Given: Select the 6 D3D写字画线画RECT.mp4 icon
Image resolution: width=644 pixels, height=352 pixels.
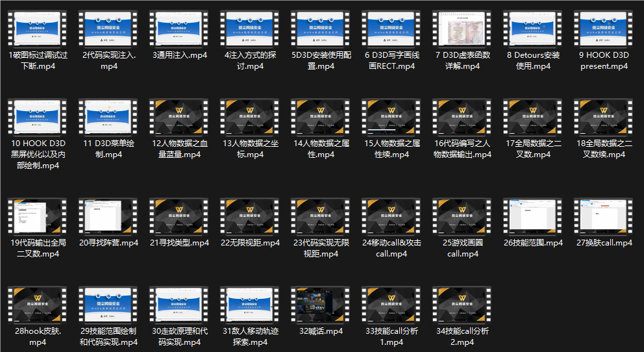Looking at the screenshot, I should 391,29.
